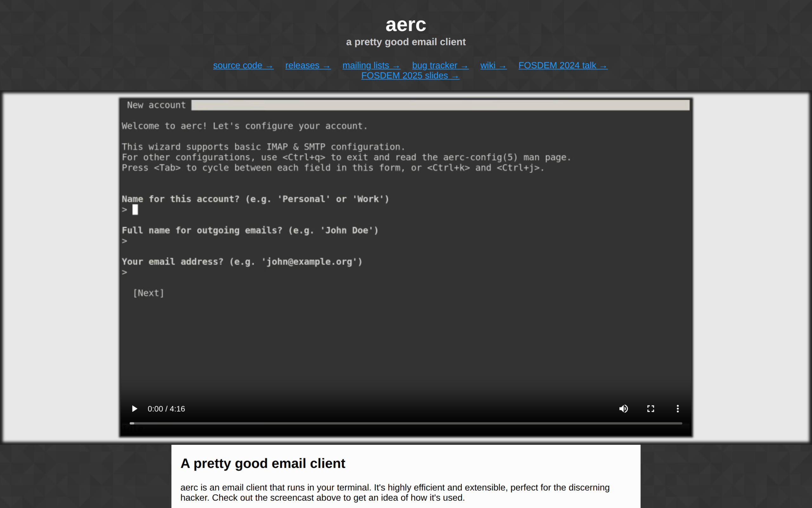Click the 'a pretty good email client' subtitle

(x=406, y=42)
